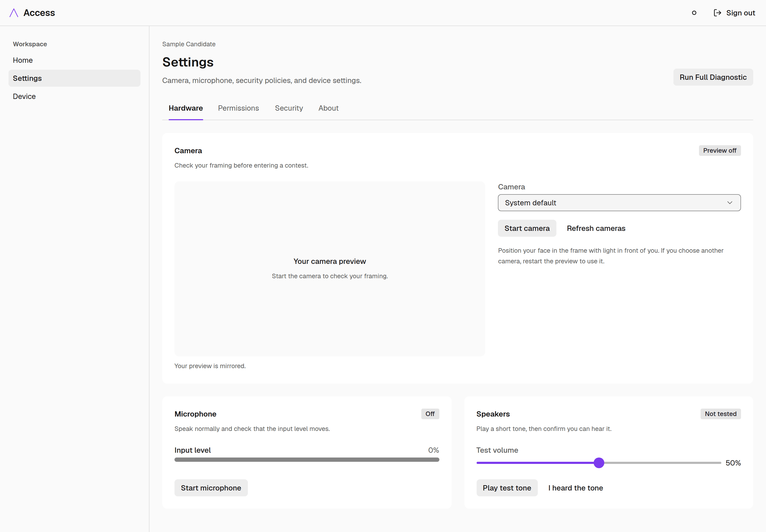Click the Sign out arrow icon

(717, 13)
